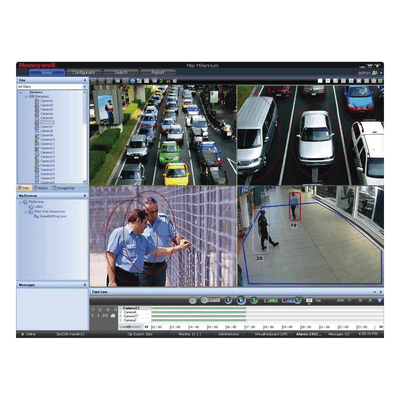
Task: Click the 07:00 mark on the timeline ruler
Action: (250, 327)
